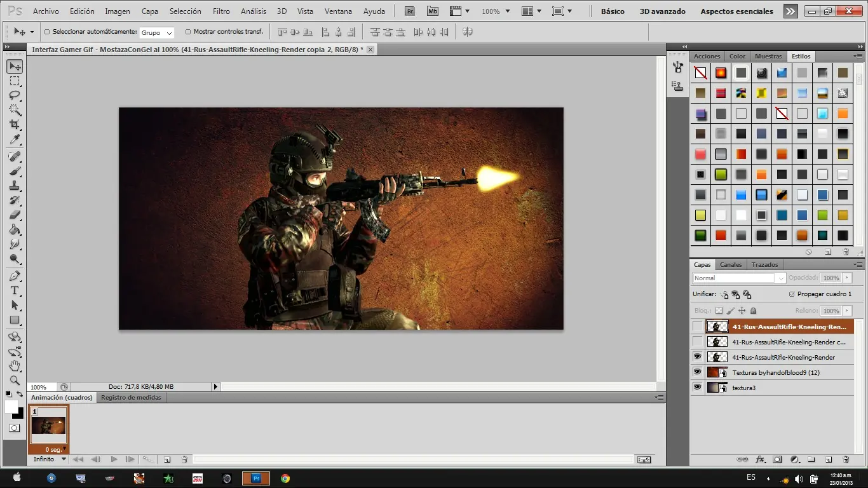The width and height of the screenshot is (868, 488).
Task: Click the layer style fx icon
Action: (760, 459)
